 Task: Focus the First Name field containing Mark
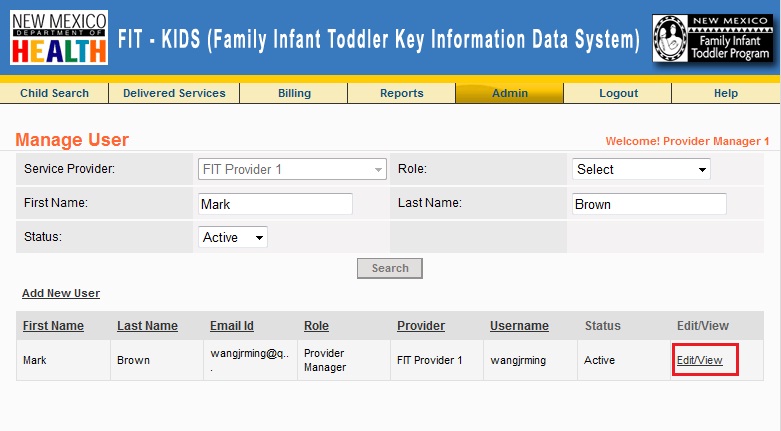click(275, 204)
